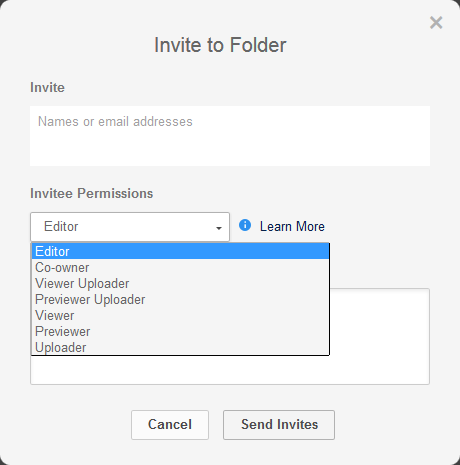Cancel the folder invitation
Screen dimensions: 460x465
pos(170,425)
